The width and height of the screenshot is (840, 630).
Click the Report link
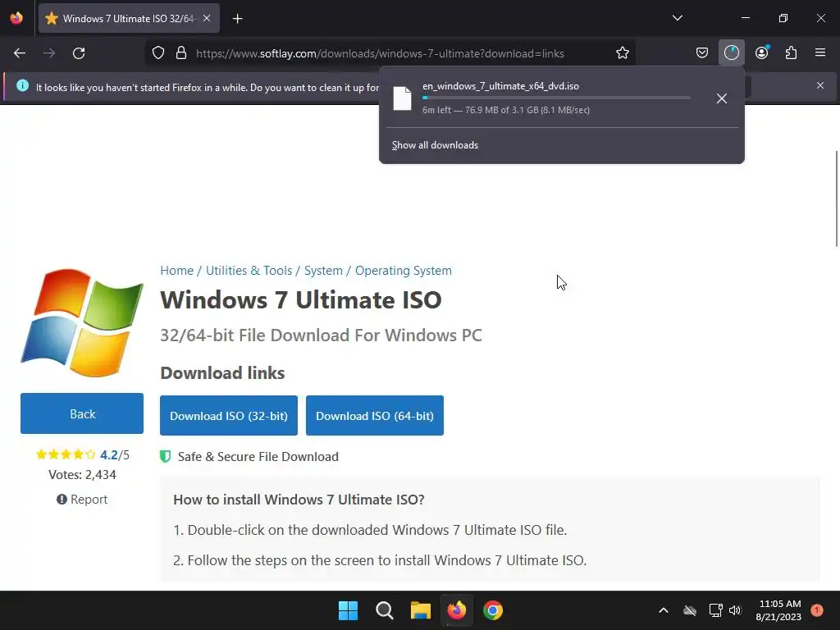[x=82, y=500]
